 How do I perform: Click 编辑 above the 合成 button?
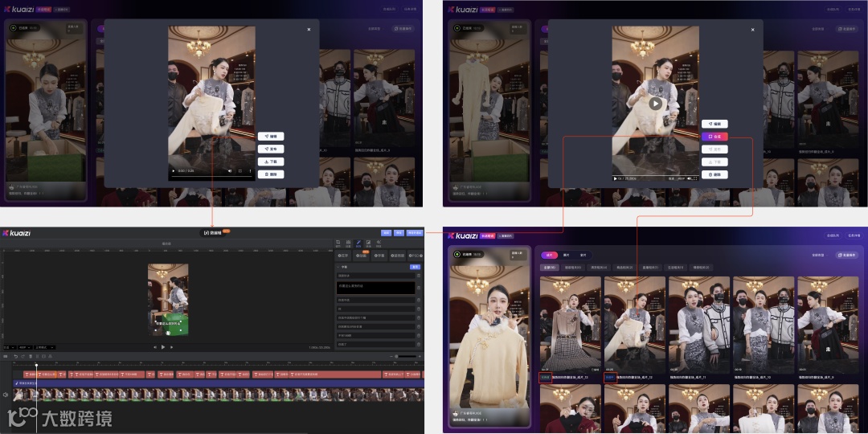(714, 124)
